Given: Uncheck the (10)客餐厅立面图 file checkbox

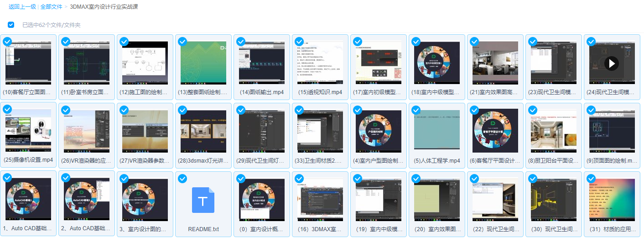Looking at the screenshot, I should click(x=7, y=42).
